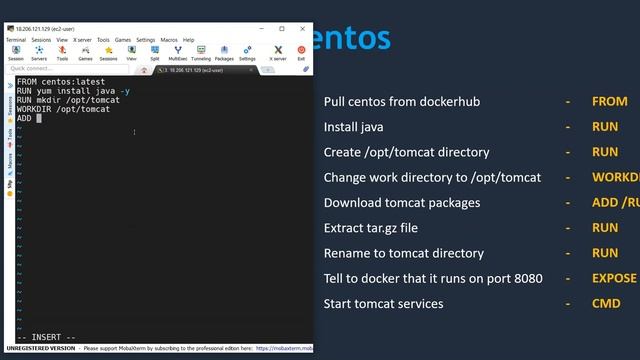
Task: Launch the Games toolbar icon
Action: 85,53
